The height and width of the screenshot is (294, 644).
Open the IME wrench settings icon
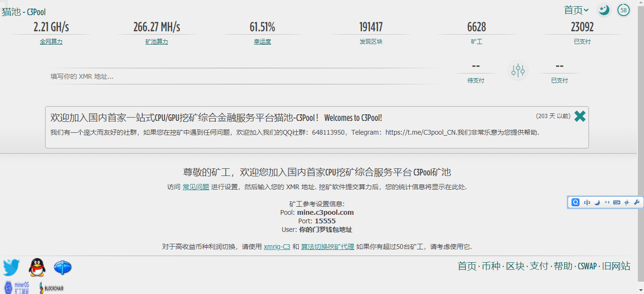click(636, 202)
